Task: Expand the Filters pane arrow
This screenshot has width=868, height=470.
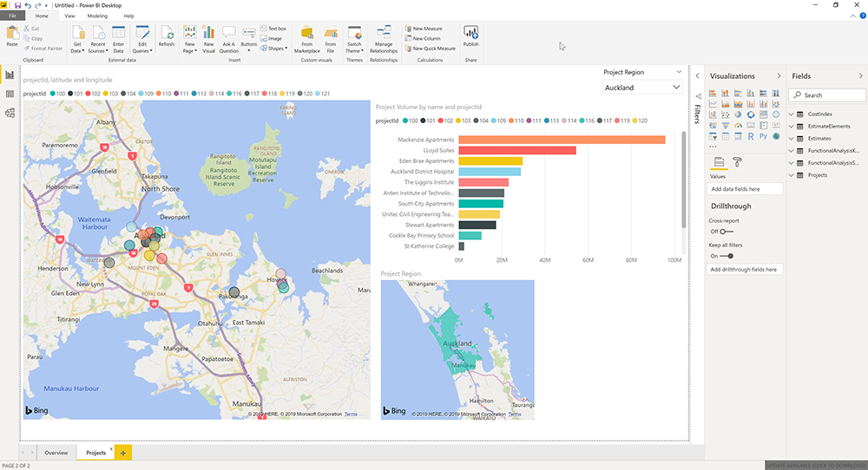Action: click(x=698, y=75)
